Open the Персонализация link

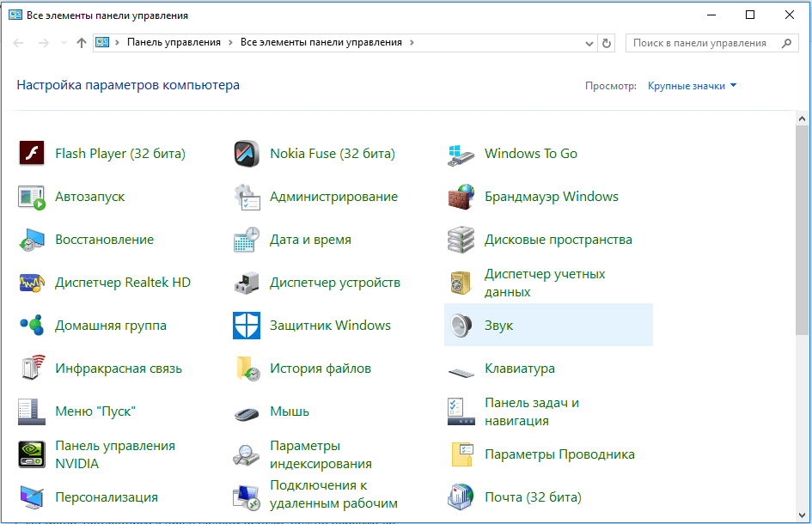point(107,497)
